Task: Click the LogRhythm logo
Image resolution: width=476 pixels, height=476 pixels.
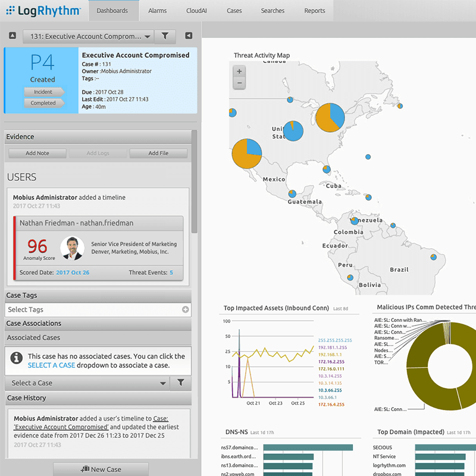Action: pyautogui.click(x=43, y=11)
